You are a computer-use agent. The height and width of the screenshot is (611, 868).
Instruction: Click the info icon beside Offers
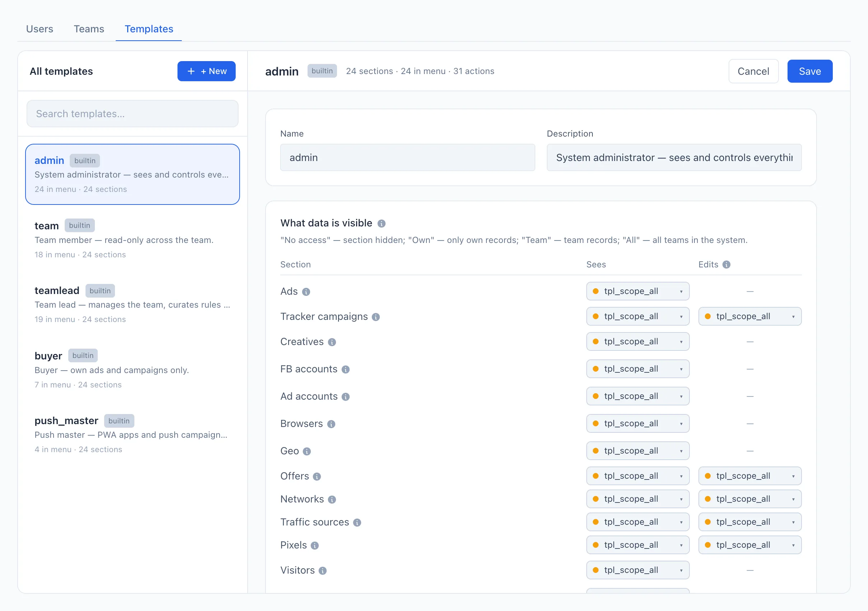[x=317, y=476]
